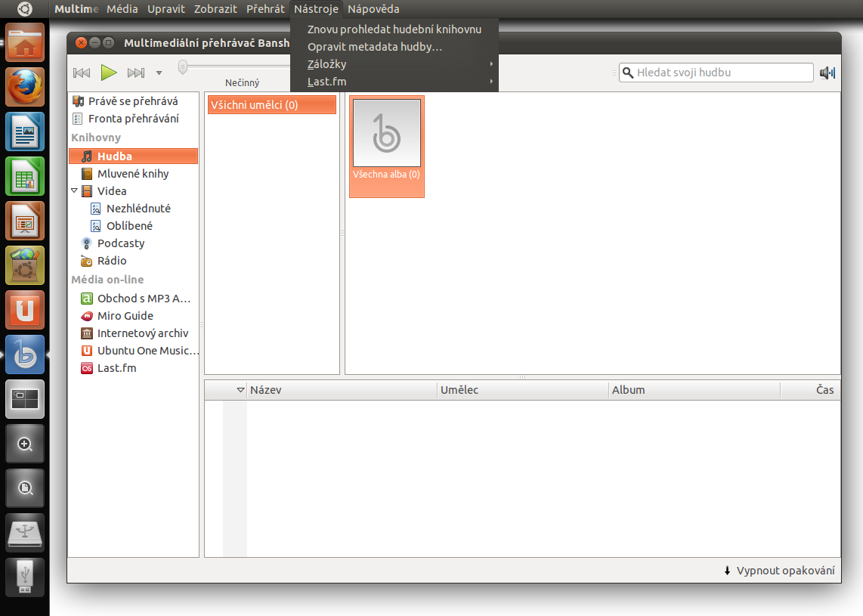
Task: Open the column chooser arrow in track header
Action: [240, 390]
